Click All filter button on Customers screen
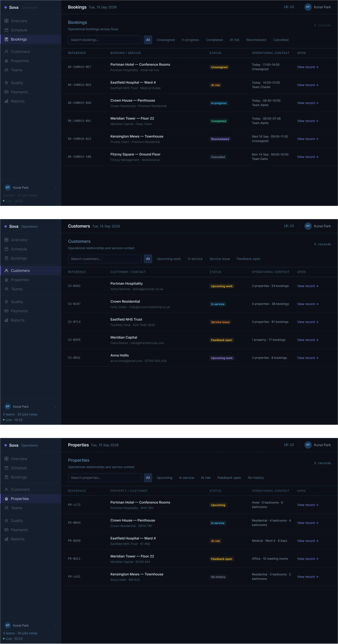Image resolution: width=338 pixels, height=644 pixels. click(x=148, y=259)
